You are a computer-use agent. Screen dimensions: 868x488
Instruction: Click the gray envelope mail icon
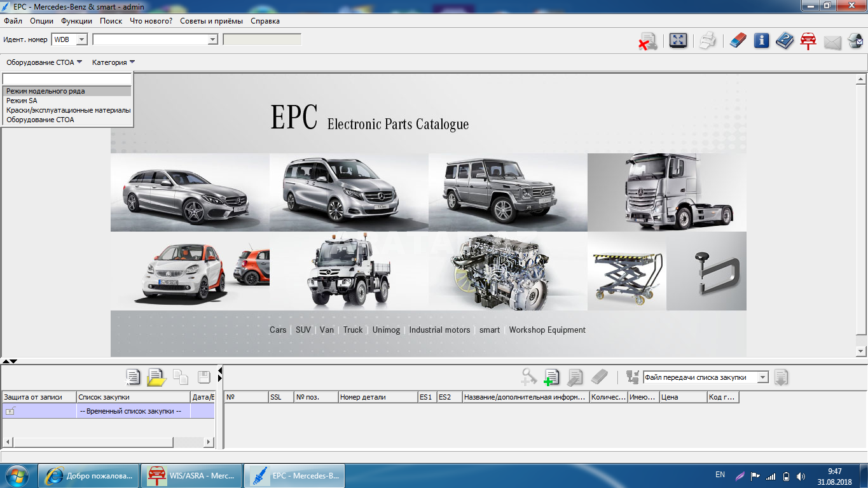pos(832,43)
